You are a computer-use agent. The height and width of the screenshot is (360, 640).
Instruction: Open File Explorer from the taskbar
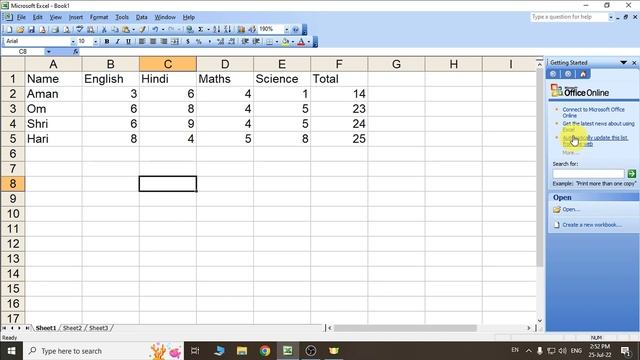click(x=242, y=351)
